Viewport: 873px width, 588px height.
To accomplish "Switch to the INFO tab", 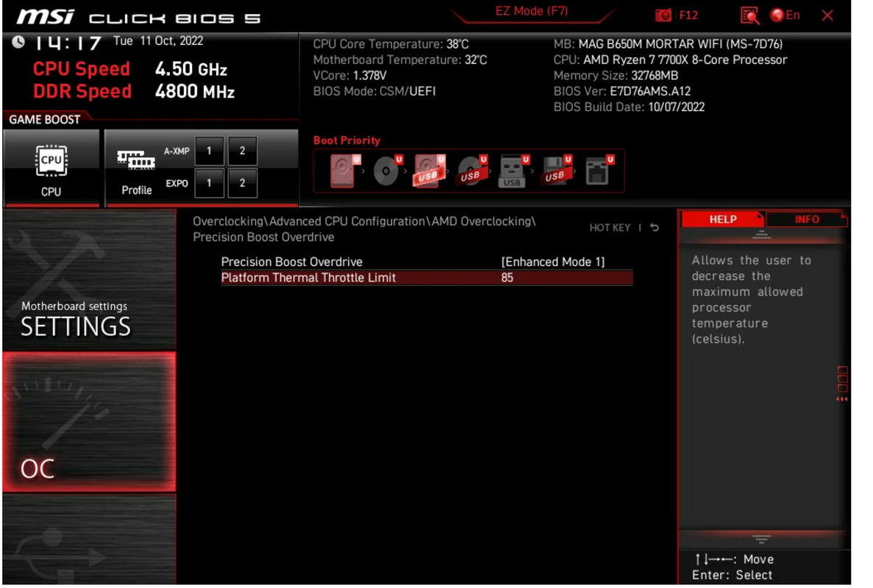I will [807, 219].
